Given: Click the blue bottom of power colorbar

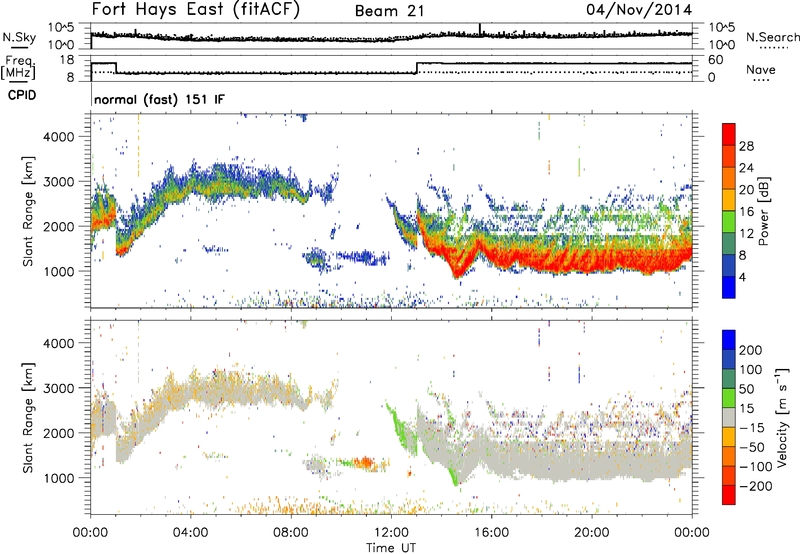Looking at the screenshot, I should 729,287.
